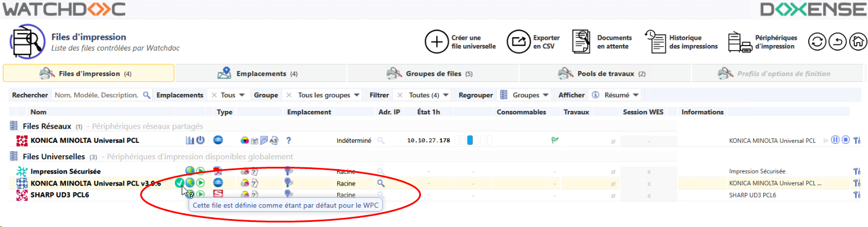This screenshot has height=227, width=868.
Task: Open settings tools icon for KONICA v3.9.6 row
Action: click(x=857, y=183)
